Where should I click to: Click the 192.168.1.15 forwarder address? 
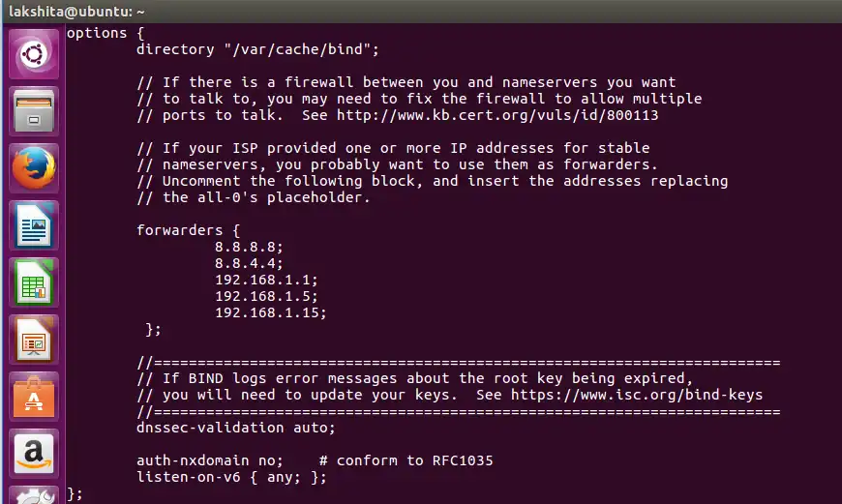[x=270, y=312]
